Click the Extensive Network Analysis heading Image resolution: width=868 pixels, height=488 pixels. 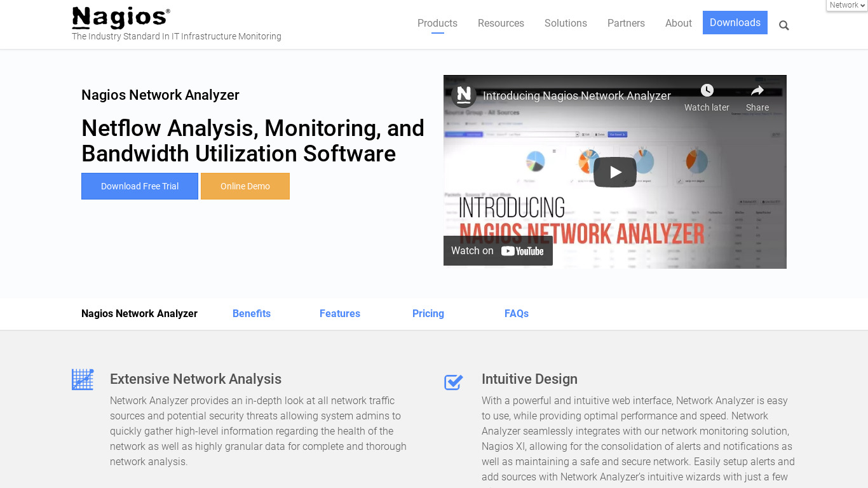[x=196, y=379]
